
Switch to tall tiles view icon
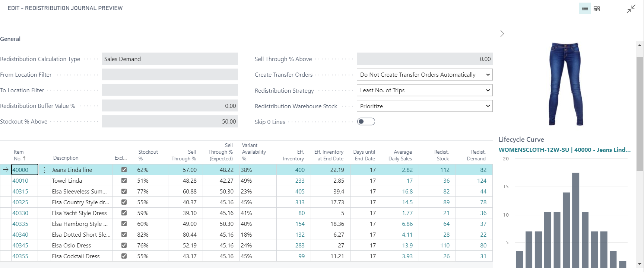coord(597,9)
